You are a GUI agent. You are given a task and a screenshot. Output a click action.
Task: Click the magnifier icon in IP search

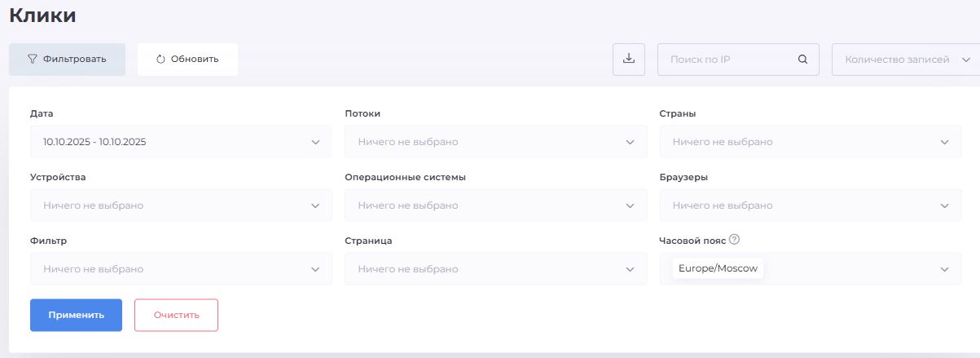point(802,60)
